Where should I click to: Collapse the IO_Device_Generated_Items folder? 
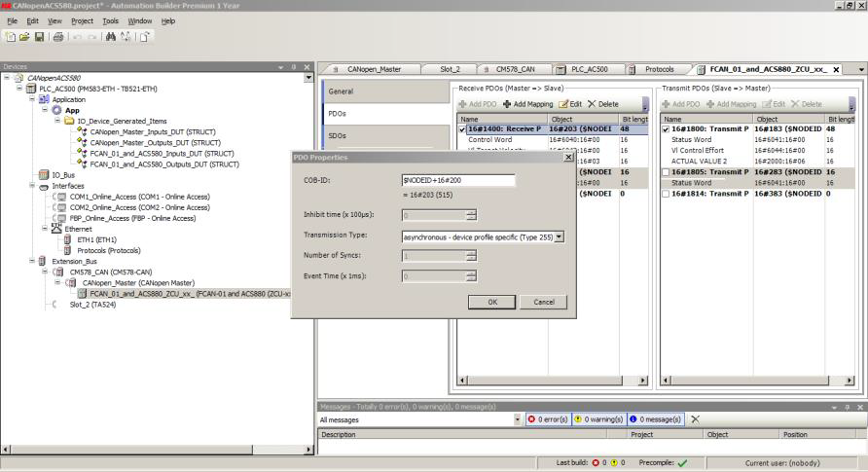click(56, 121)
